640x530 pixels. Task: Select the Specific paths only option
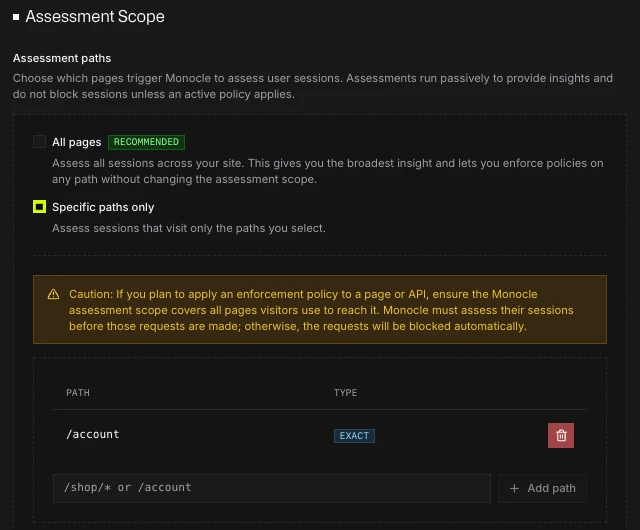point(39,207)
